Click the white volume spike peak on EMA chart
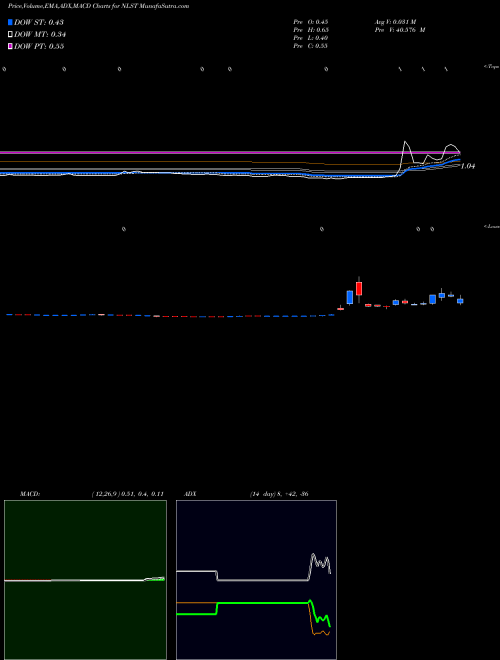Viewport: 500px width, 660px height. (406, 142)
